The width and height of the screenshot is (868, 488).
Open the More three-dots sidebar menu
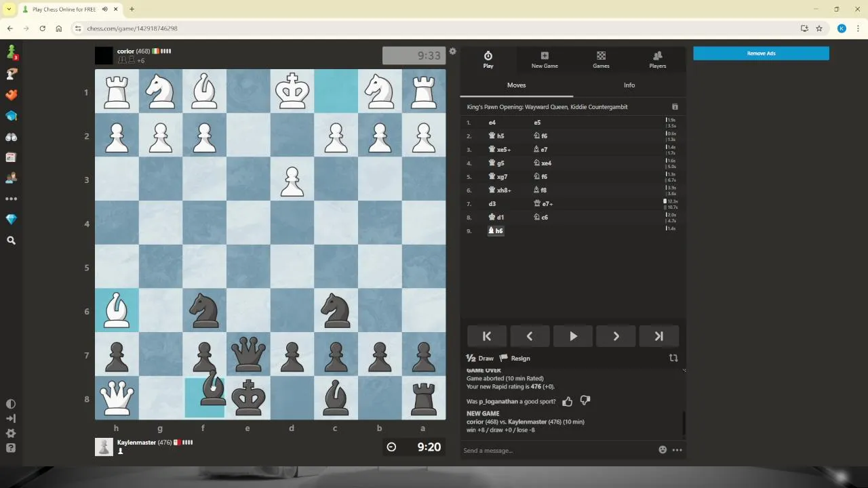[11, 199]
